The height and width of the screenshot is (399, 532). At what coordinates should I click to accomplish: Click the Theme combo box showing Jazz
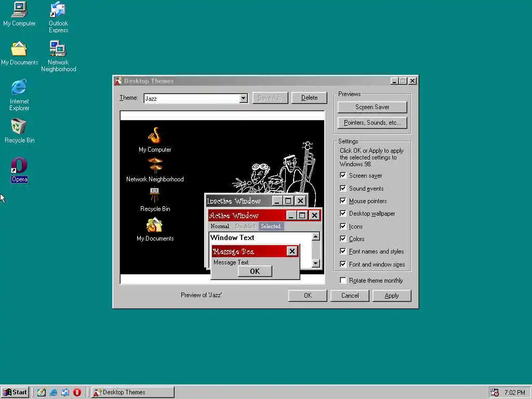tap(196, 98)
